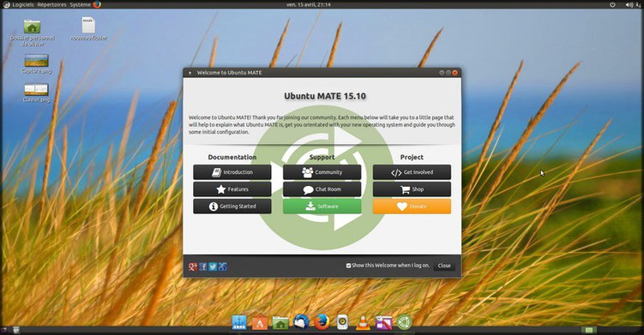This screenshot has width=644, height=335.
Task: Click the Ubuntu MATE logo in top panel
Action: (6, 4)
